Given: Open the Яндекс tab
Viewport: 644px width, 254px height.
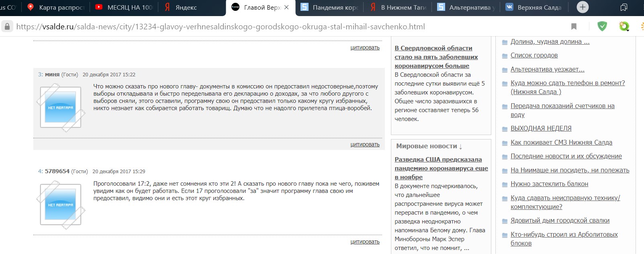Looking at the screenshot, I should [x=181, y=7].
